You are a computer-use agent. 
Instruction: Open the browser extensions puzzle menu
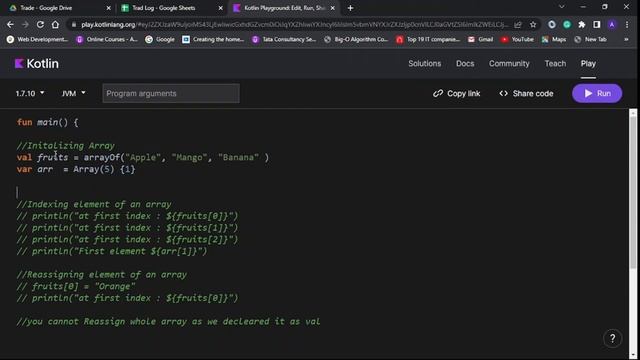click(x=582, y=24)
